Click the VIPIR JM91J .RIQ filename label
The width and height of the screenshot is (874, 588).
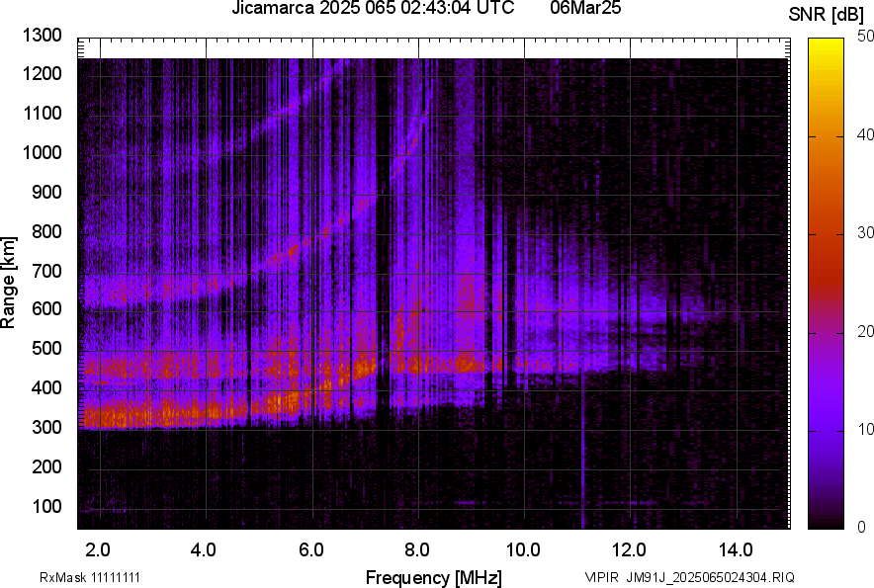pos(689,577)
